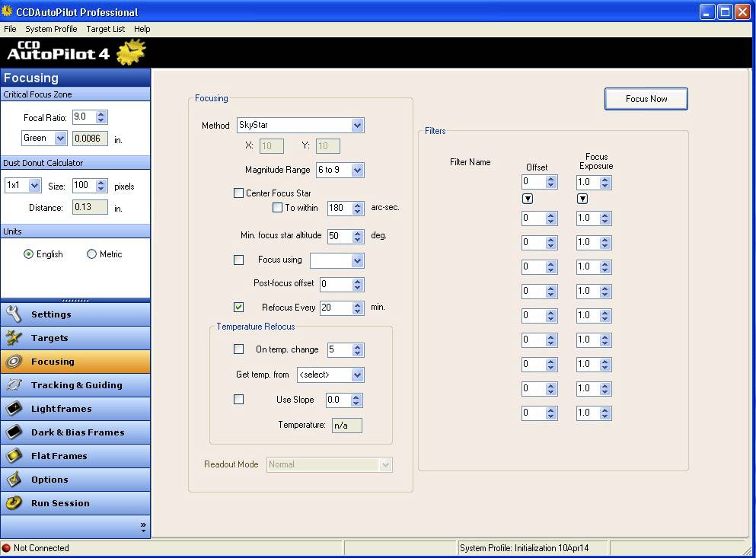Screen dimensions: 756x558
Task: Enable the Center Focus Star checkbox
Action: (238, 193)
